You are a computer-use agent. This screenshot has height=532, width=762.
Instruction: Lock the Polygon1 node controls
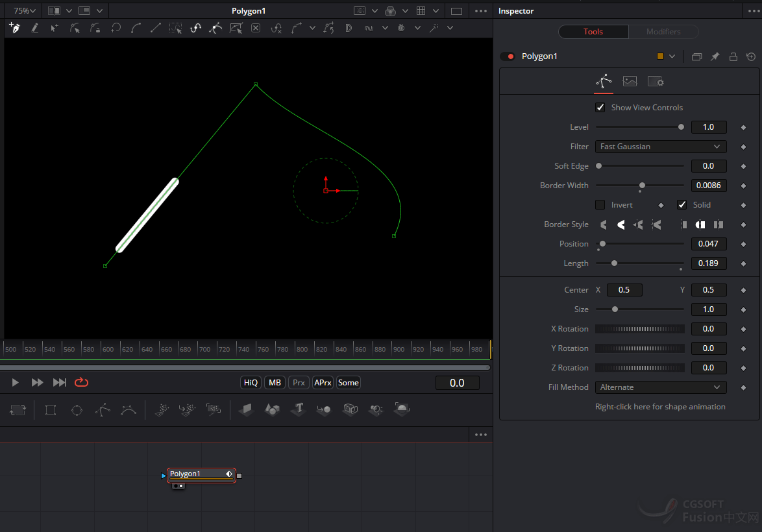tap(733, 56)
